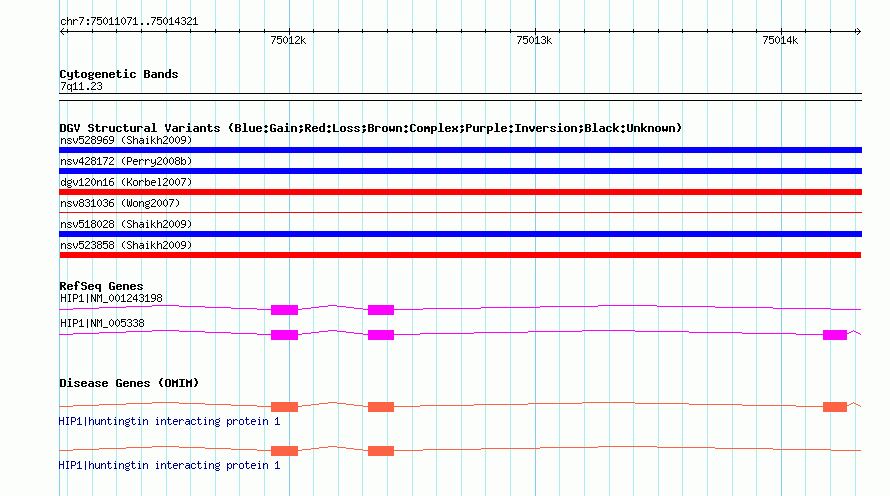Click the 75012k ruler position
Viewport: 890px width, 496px height.
288,40
